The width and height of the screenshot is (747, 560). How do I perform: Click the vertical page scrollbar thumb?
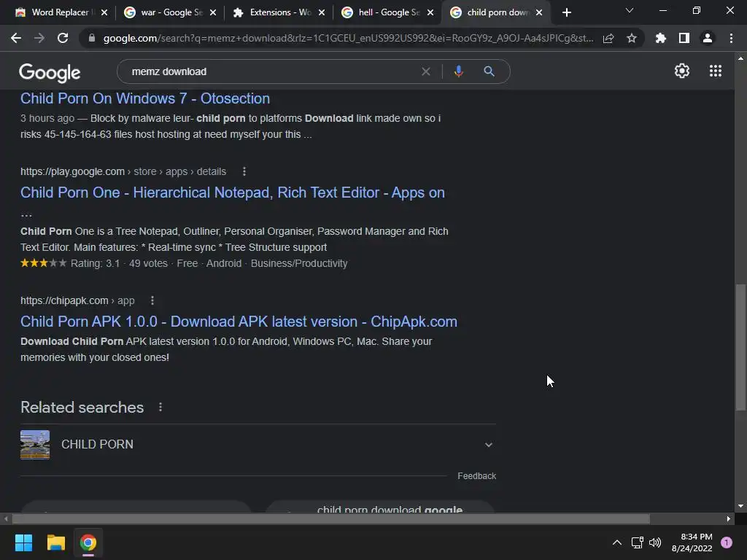tap(740, 346)
